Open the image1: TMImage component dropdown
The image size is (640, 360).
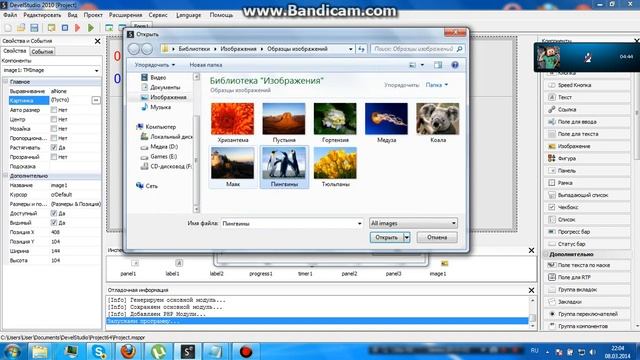(x=96, y=71)
